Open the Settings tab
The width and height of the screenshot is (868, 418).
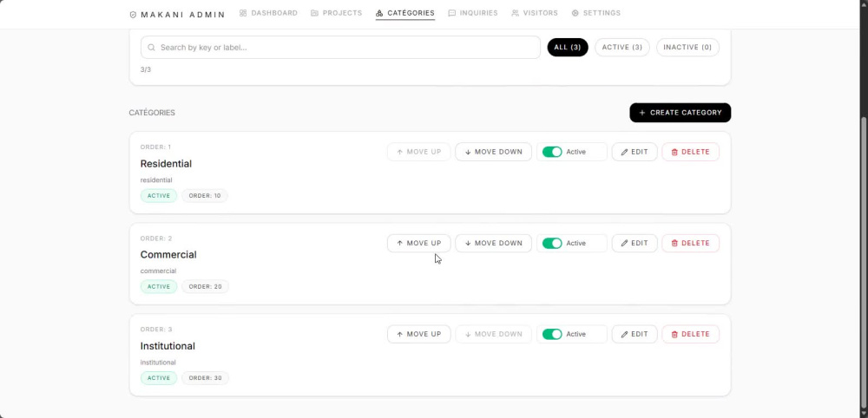pos(596,13)
